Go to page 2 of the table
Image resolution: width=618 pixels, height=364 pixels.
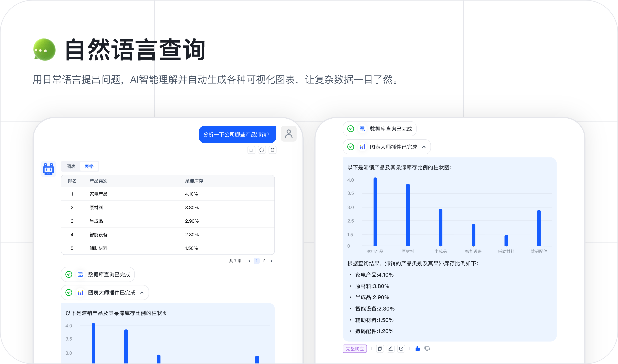(264, 261)
